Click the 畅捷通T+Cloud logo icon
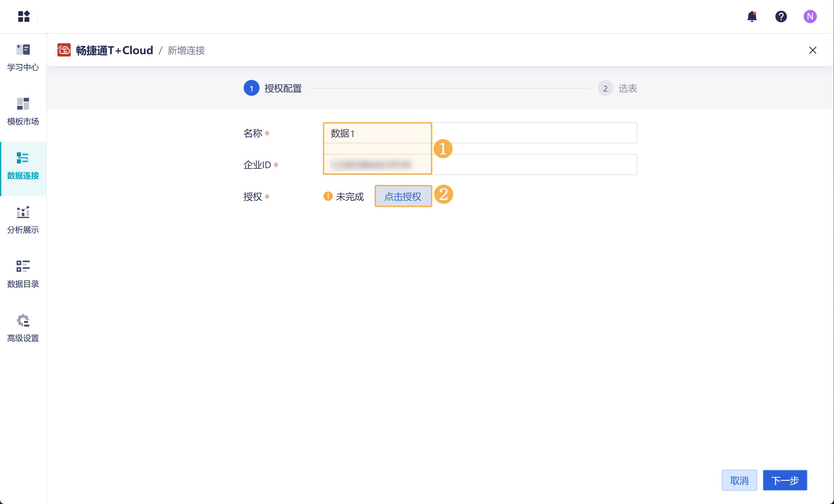Screen dimensions: 834x504 pyautogui.click(x=64, y=50)
